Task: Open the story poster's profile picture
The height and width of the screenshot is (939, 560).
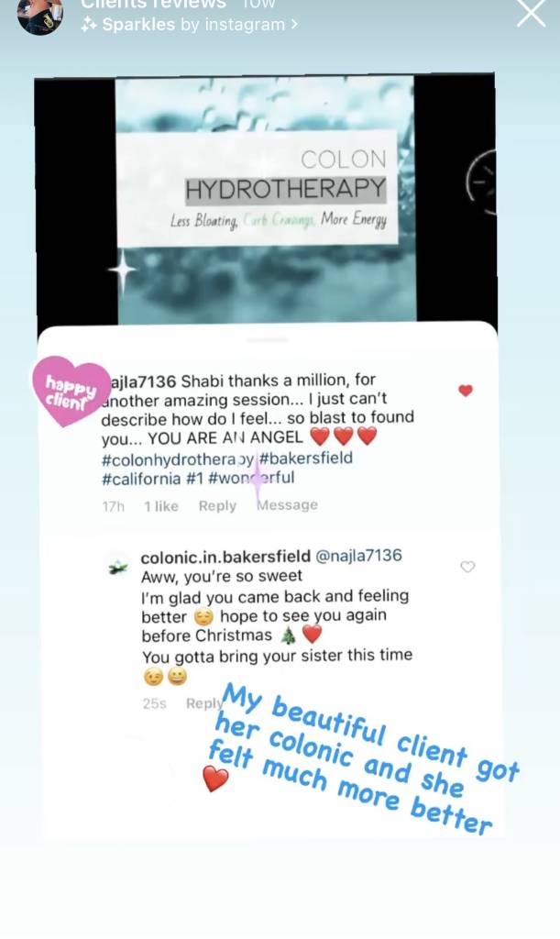Action: [40, 16]
